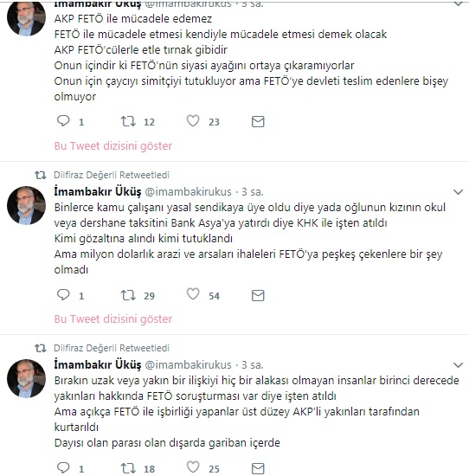Expand options chevron on the Bank Asya tweet
Screen dimensions: 469x476
458,192
